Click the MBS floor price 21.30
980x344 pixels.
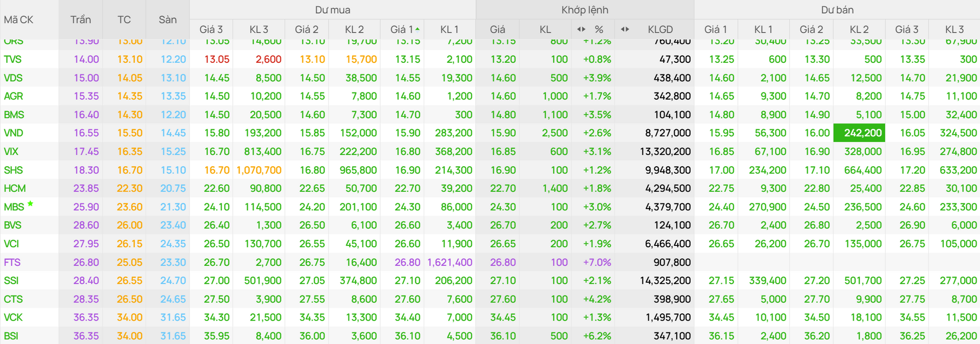click(173, 207)
